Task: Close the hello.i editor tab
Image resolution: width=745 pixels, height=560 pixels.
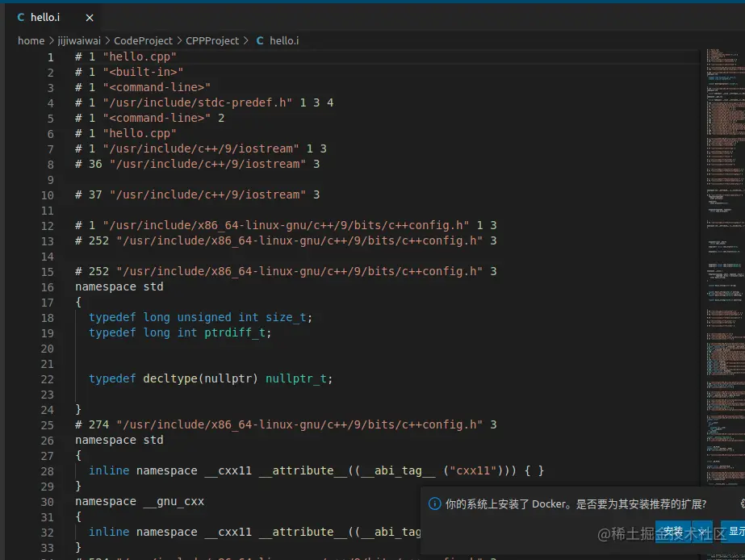Action: point(90,18)
